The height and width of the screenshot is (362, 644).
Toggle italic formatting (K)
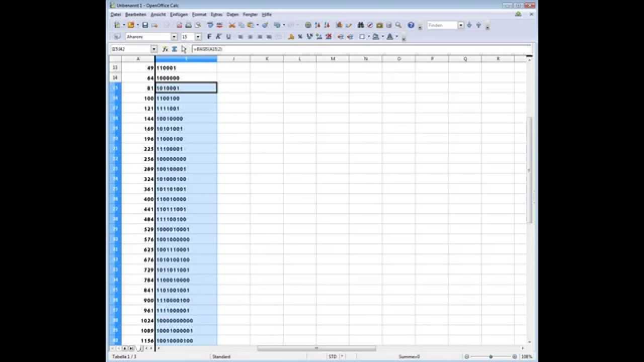[219, 37]
